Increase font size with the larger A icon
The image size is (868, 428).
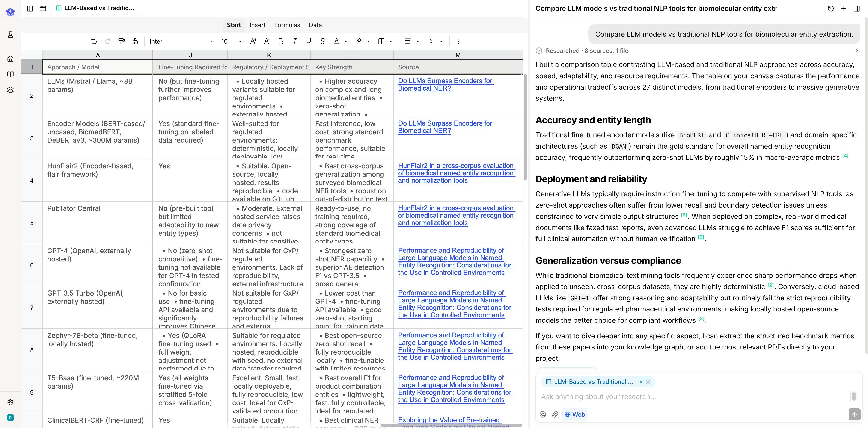[x=253, y=41]
